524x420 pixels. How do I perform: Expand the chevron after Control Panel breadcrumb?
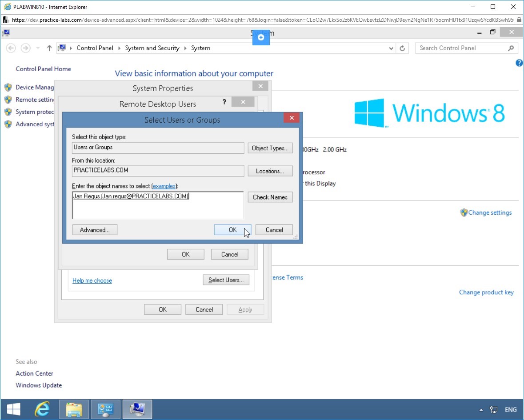click(x=119, y=48)
